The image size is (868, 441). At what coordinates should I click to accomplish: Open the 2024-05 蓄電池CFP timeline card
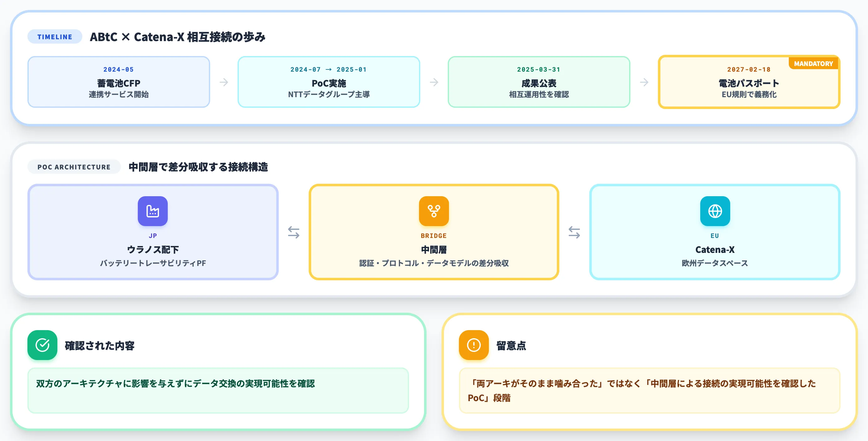118,82
